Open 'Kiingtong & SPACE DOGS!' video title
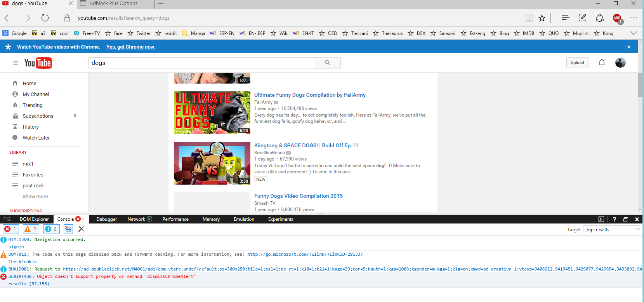The image size is (644, 302). (x=306, y=145)
